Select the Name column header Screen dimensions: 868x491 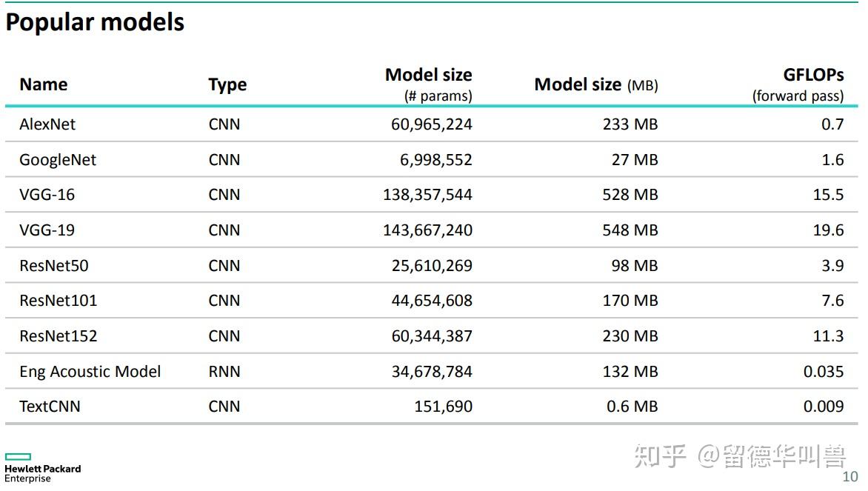click(x=43, y=84)
